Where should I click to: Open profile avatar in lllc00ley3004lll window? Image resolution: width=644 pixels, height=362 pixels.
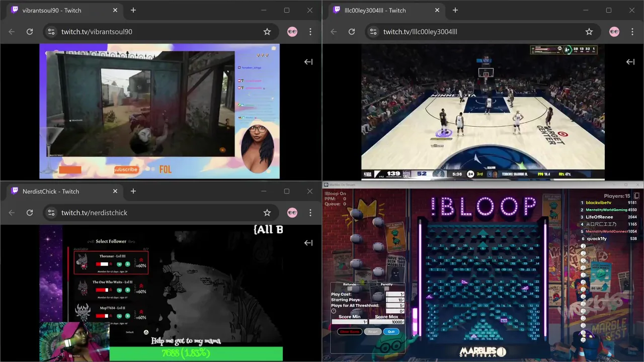point(614,32)
